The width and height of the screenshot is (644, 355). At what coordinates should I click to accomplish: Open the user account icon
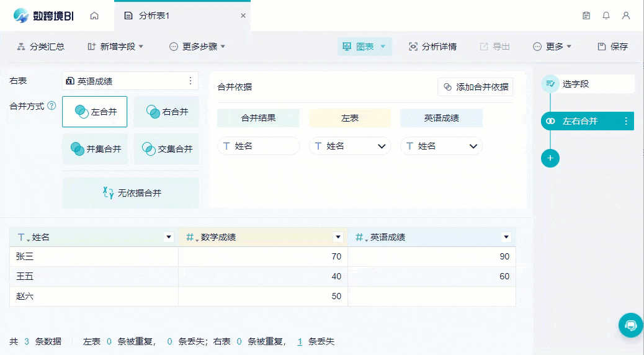tap(626, 16)
